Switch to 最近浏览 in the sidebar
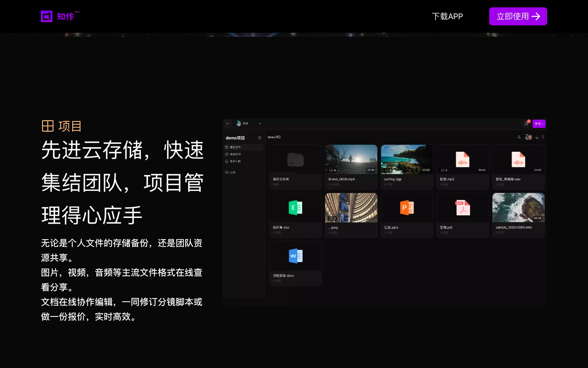Viewport: 588px width, 368px height. [235, 161]
